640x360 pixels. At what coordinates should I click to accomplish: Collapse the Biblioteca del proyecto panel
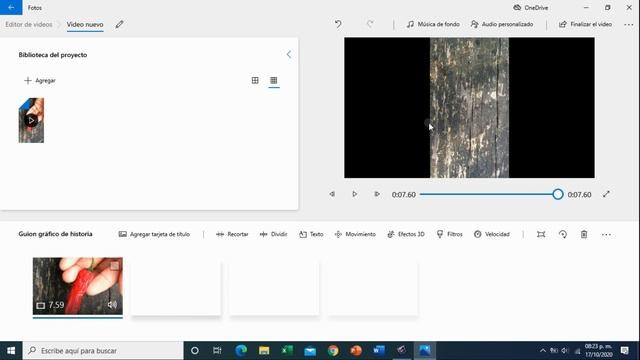pos(289,54)
